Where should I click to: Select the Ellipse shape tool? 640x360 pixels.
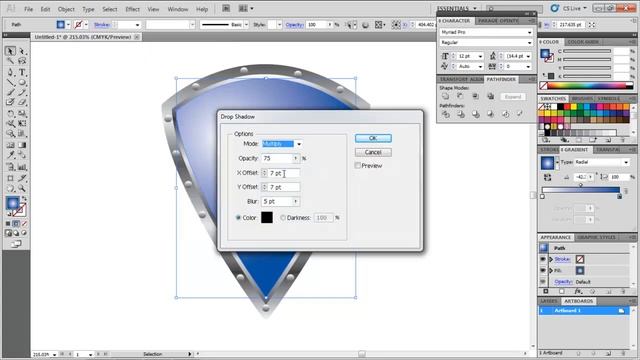(x=22, y=83)
